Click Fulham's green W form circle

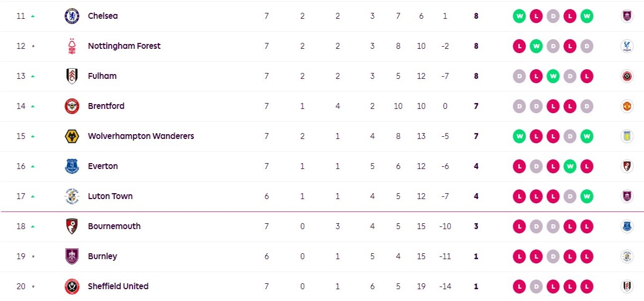553,76
